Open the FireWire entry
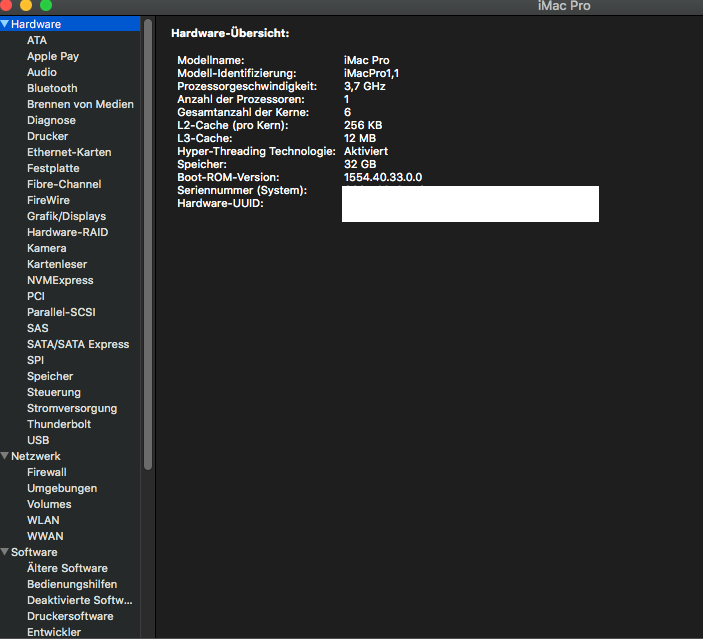The height and width of the screenshot is (639, 703). pos(48,200)
